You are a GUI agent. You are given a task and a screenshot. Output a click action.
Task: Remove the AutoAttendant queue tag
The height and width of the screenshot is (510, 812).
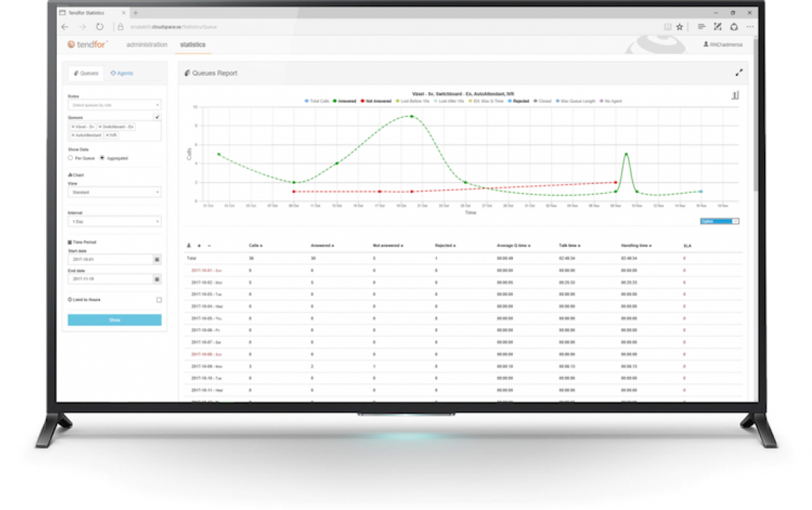click(x=73, y=135)
